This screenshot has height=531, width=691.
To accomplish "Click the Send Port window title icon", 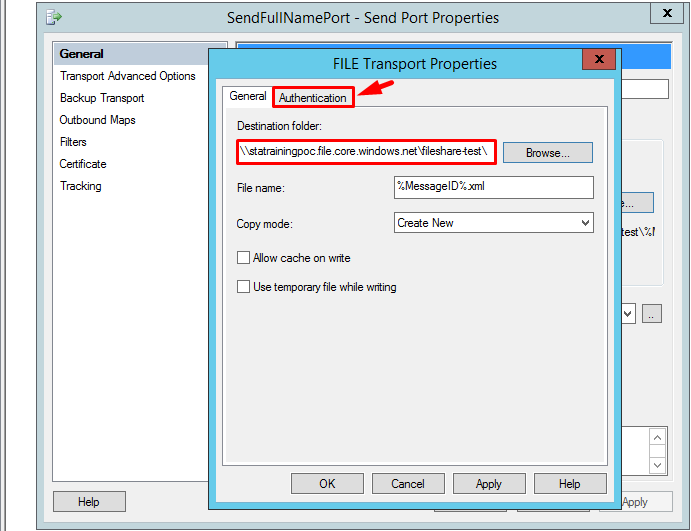I will pyautogui.click(x=54, y=17).
